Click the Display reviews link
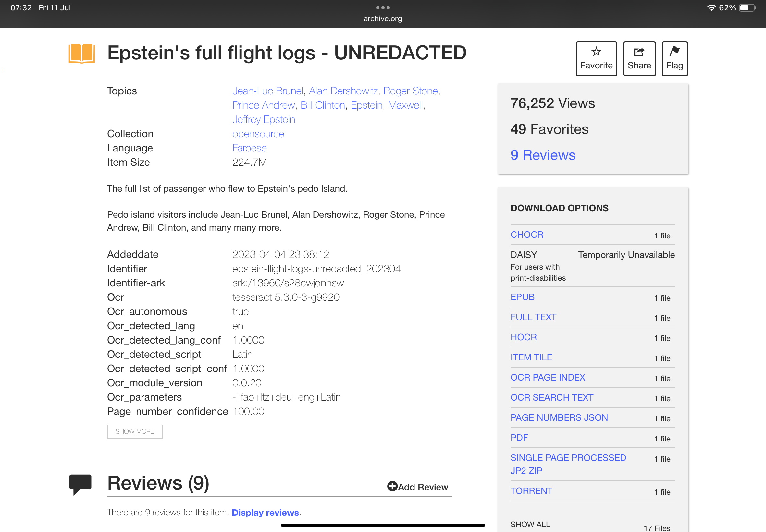 265,513
